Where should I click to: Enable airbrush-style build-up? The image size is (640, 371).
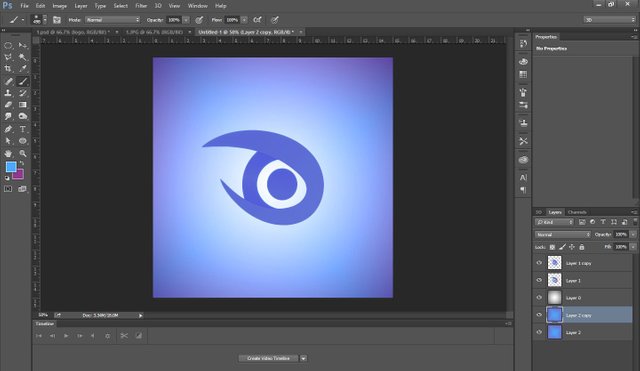(x=258, y=20)
